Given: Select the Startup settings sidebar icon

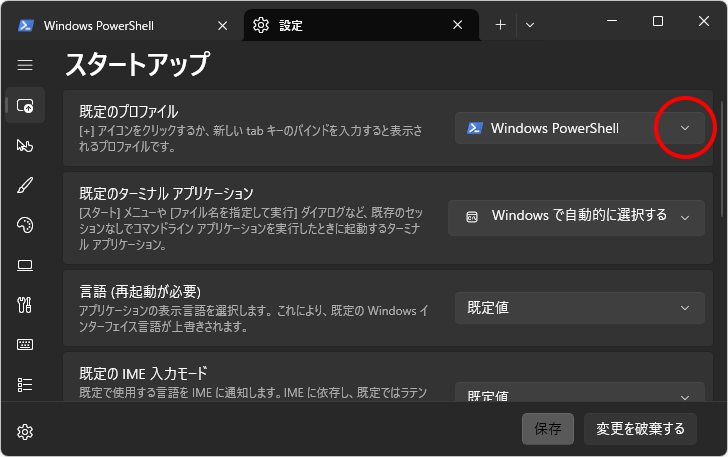Looking at the screenshot, I should point(25,105).
